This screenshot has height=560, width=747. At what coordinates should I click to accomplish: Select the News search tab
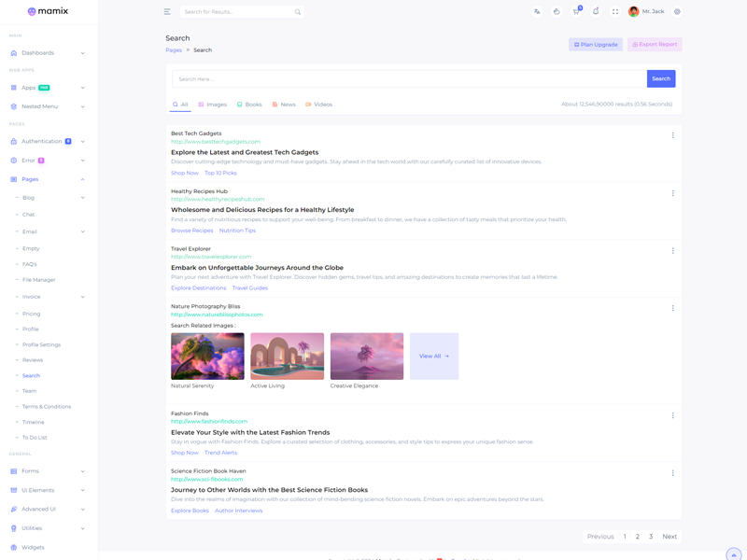(284, 105)
